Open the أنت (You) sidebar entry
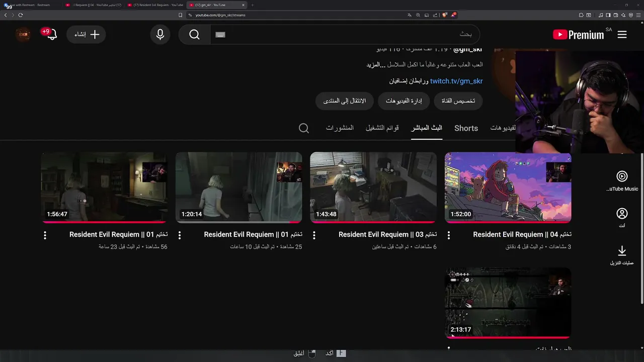The image size is (644, 362). 622,218
